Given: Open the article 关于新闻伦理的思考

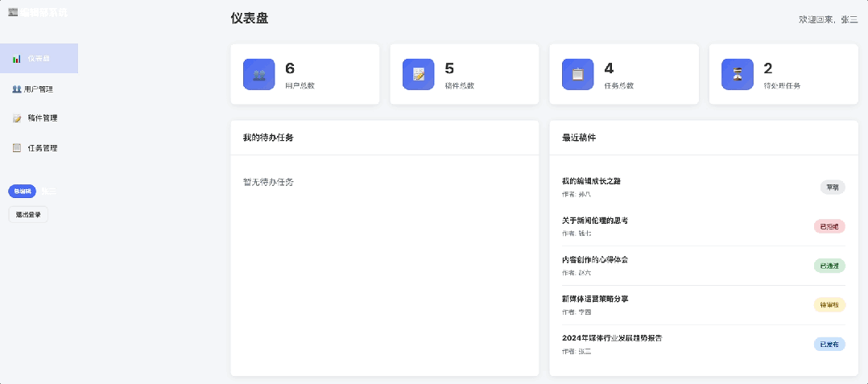Looking at the screenshot, I should pyautogui.click(x=594, y=221).
